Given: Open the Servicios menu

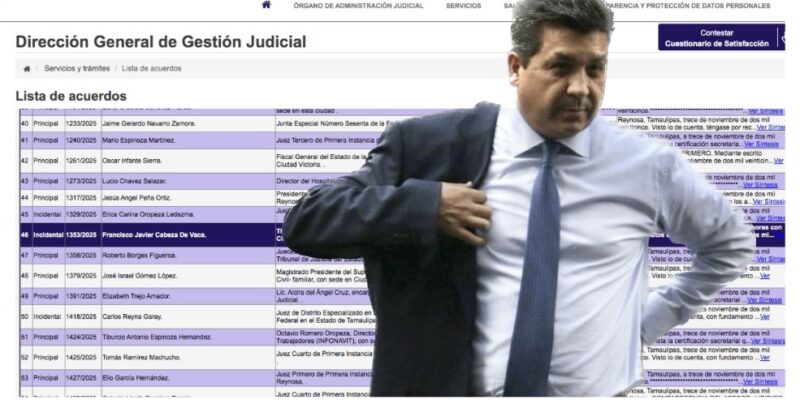Looking at the screenshot, I should pyautogui.click(x=463, y=6).
